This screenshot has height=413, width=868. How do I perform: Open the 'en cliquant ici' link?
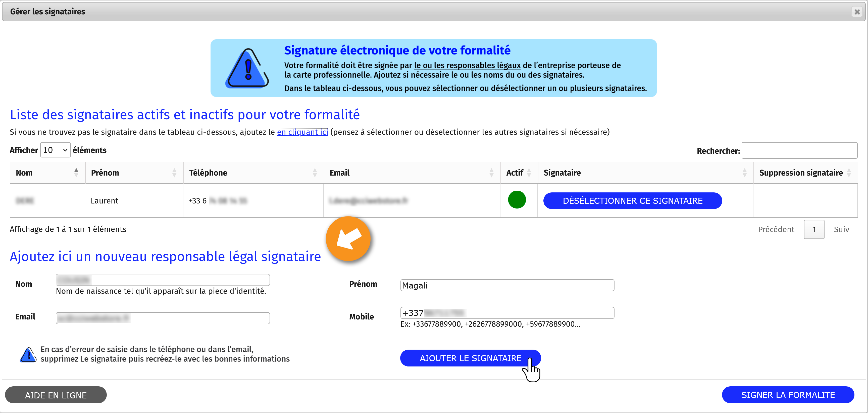tap(302, 132)
